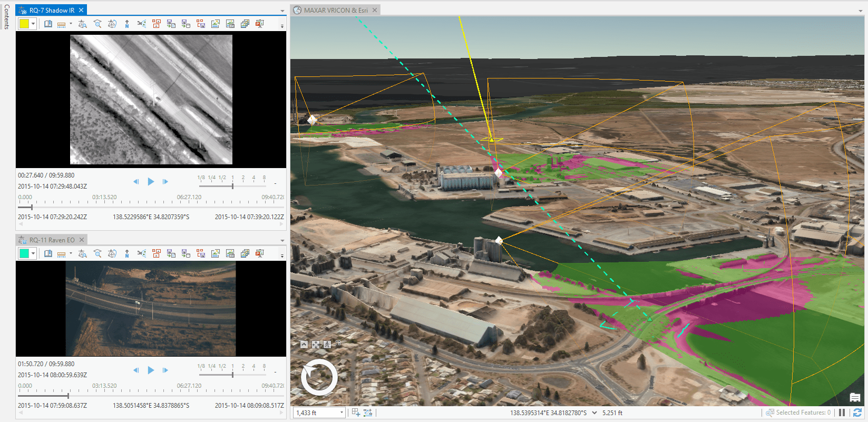Toggle sensor field-of-view display in RQ-7 toolbar
Image resolution: width=868 pixels, height=422 pixels.
click(142, 24)
